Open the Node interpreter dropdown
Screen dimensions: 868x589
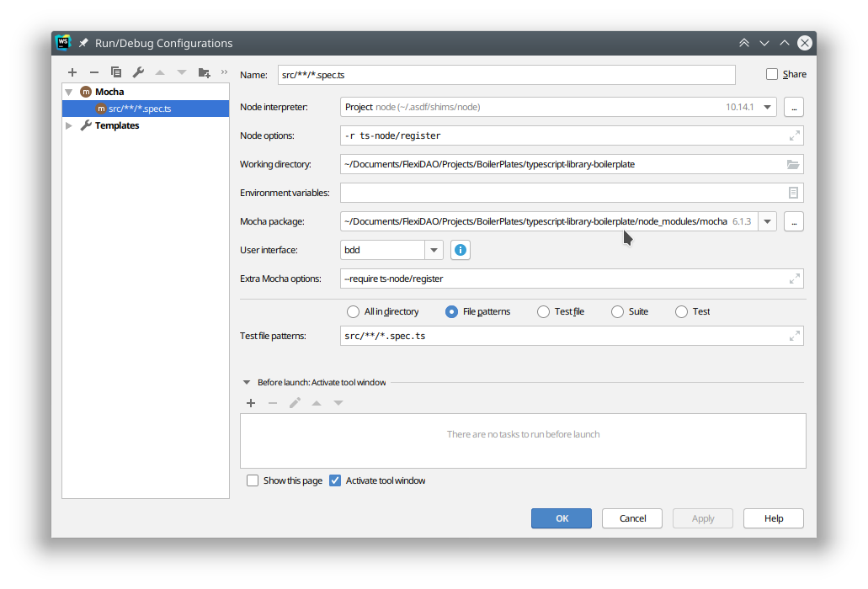[768, 107]
